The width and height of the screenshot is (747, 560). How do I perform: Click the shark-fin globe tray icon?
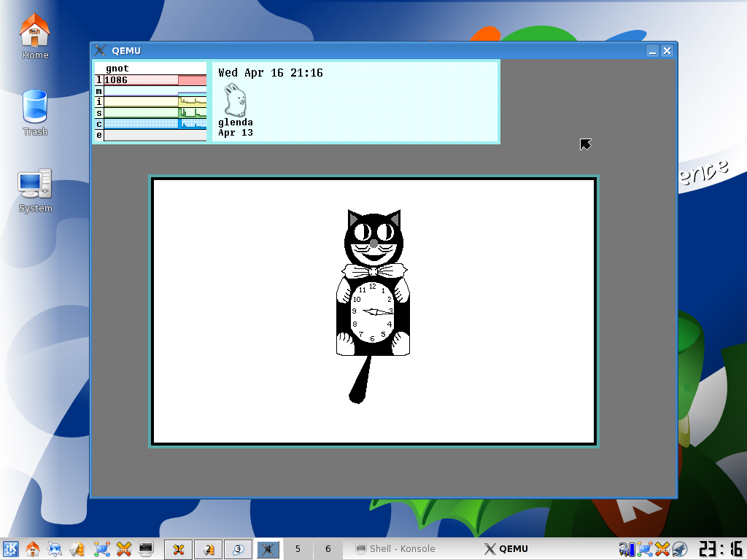(x=680, y=549)
